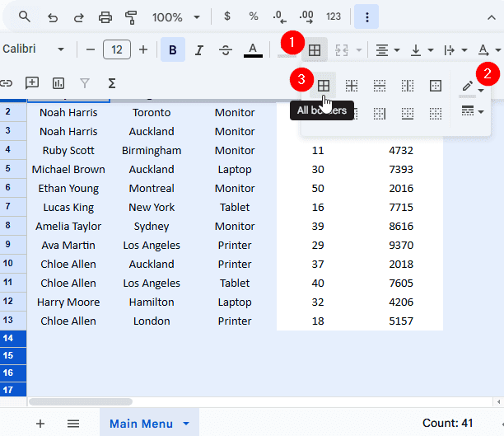Select the cell with value 8616

point(401,227)
